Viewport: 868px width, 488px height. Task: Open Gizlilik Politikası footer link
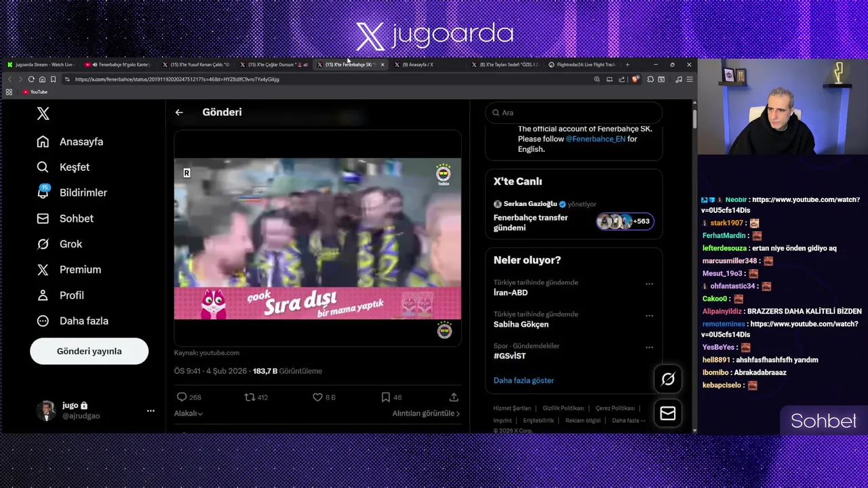point(563,408)
